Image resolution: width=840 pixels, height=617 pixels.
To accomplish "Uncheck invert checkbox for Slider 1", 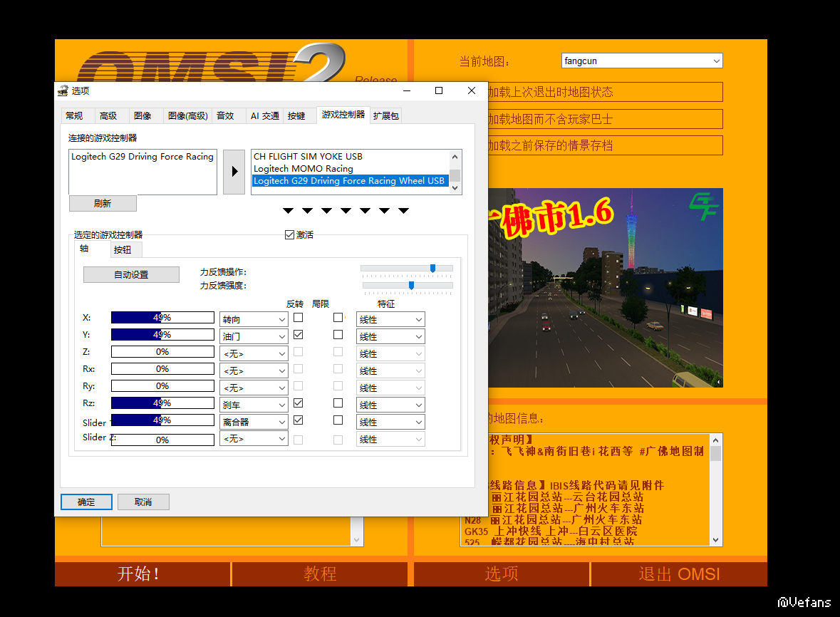I will (299, 420).
